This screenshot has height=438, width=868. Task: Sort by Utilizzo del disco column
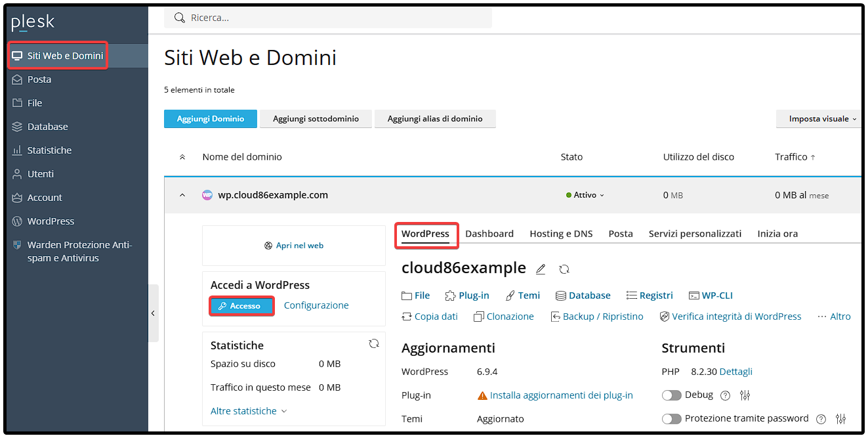(x=699, y=157)
